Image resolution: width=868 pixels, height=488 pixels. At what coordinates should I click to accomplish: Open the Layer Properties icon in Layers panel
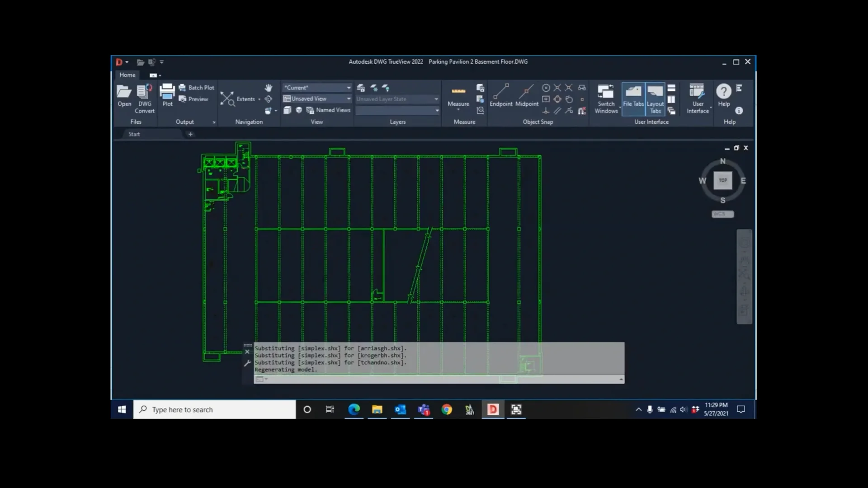point(360,88)
